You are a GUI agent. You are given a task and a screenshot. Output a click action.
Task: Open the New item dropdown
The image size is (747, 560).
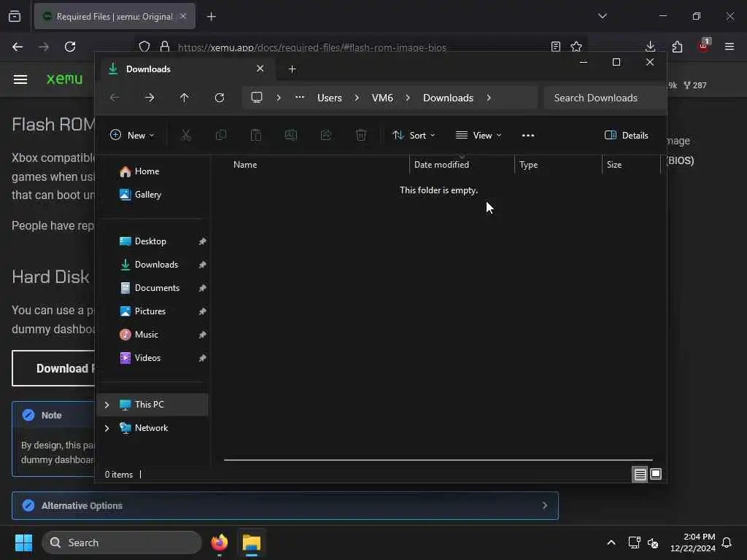tap(133, 135)
